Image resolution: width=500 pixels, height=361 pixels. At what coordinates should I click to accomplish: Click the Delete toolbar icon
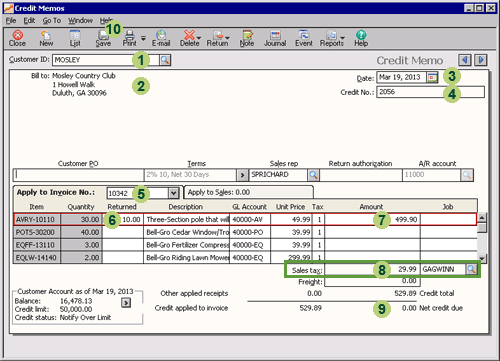(190, 38)
